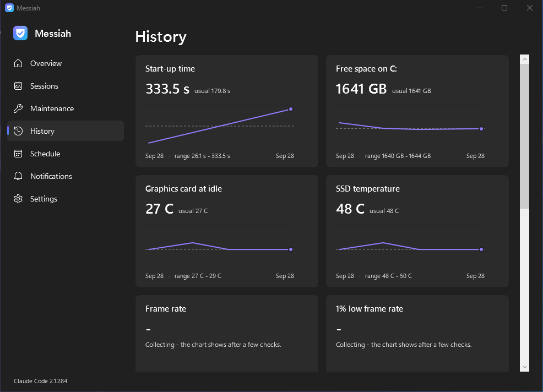The image size is (543, 392).
Task: Click the usual 27 C label
Action: [193, 211]
